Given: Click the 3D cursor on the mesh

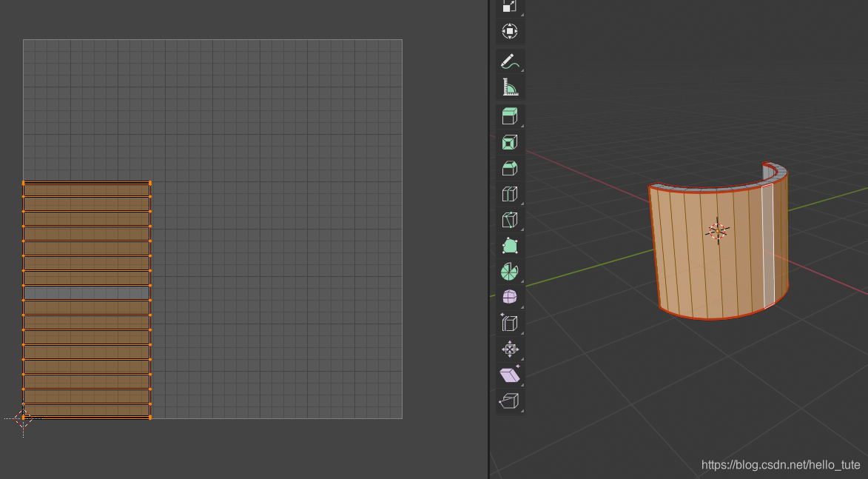Looking at the screenshot, I should pos(718,230).
